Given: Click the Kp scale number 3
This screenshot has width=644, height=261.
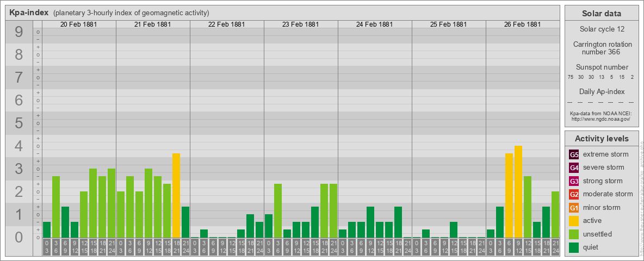Looking at the screenshot, I should point(19,169).
